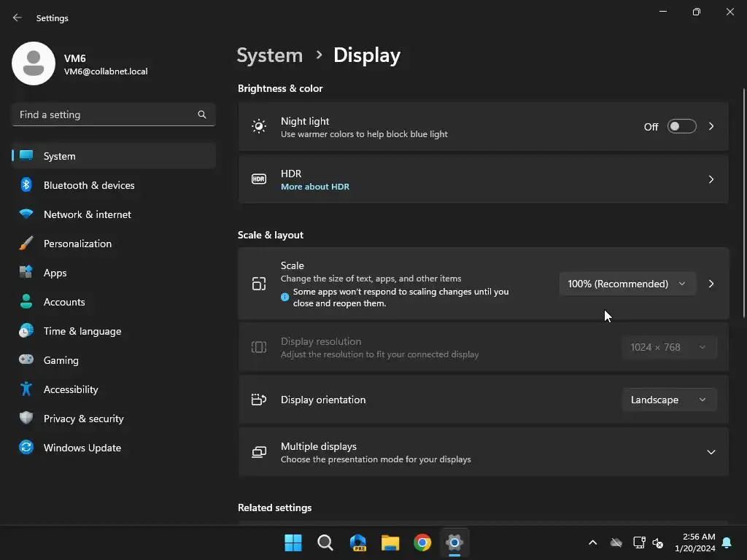Click the Multiple displays monitor icon
Image resolution: width=747 pixels, height=560 pixels.
coord(259,452)
